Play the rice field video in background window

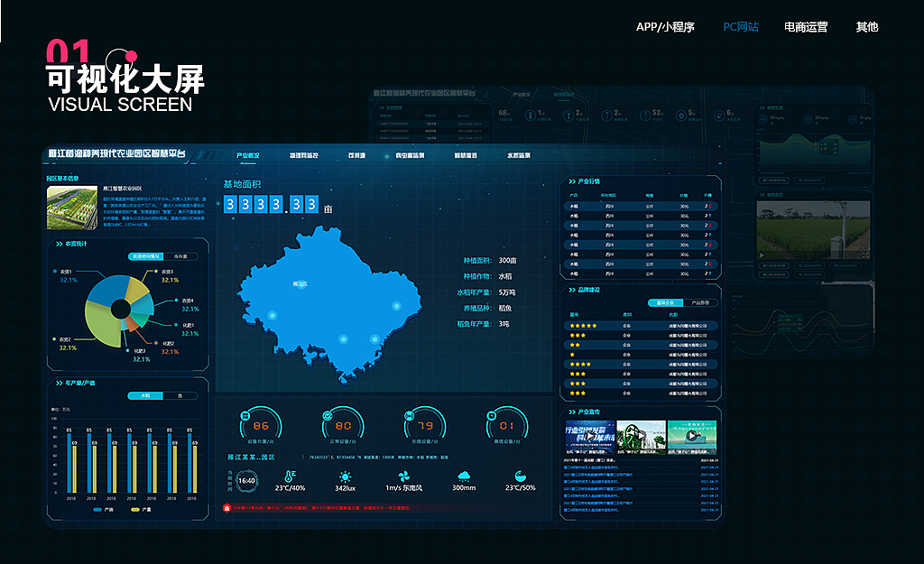(x=762, y=255)
